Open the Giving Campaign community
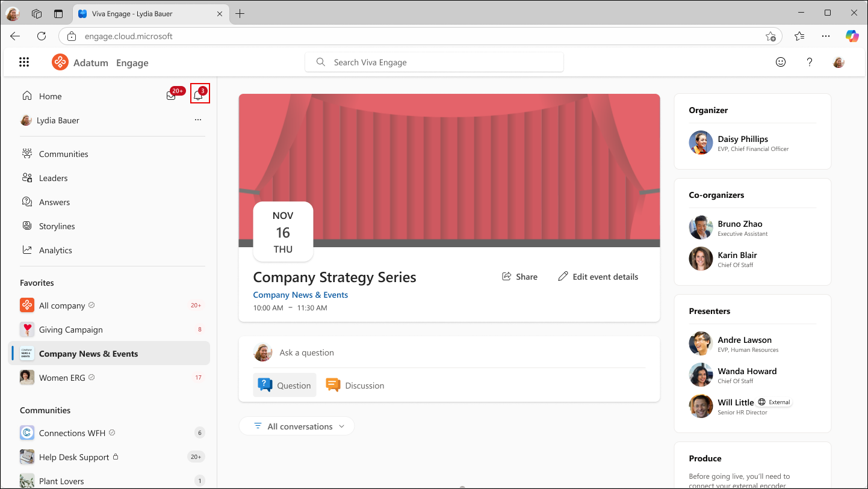The height and width of the screenshot is (489, 868). 70,330
